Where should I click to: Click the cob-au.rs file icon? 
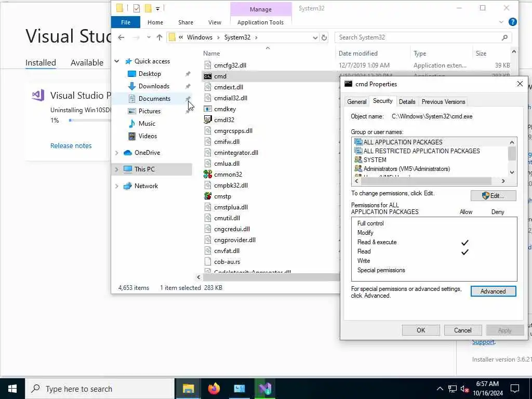[207, 262]
